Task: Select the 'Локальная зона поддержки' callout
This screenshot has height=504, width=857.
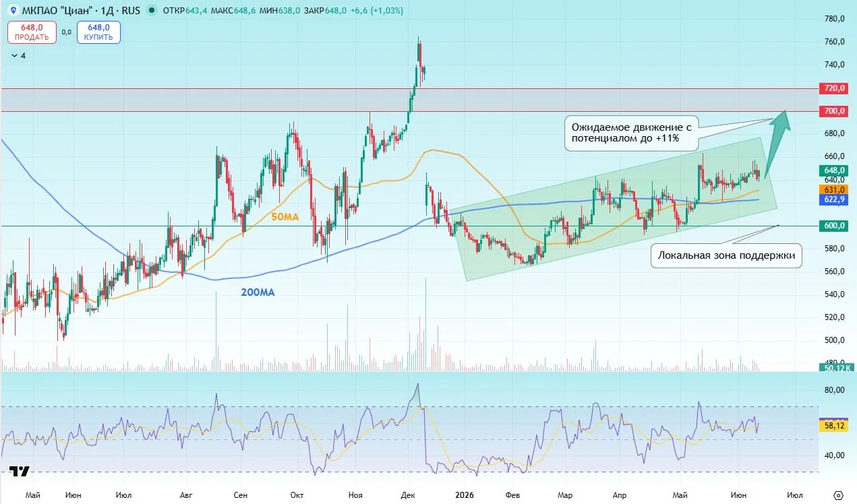Action: (726, 256)
